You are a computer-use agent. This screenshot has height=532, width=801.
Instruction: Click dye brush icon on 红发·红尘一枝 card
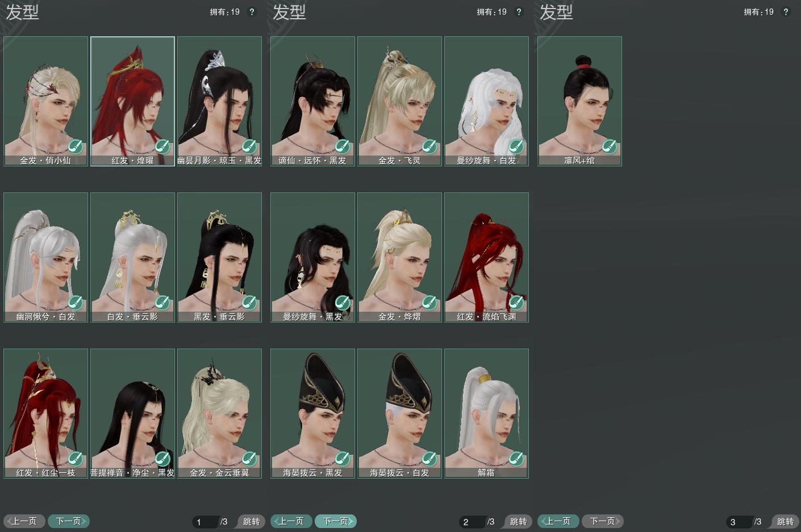click(75, 459)
